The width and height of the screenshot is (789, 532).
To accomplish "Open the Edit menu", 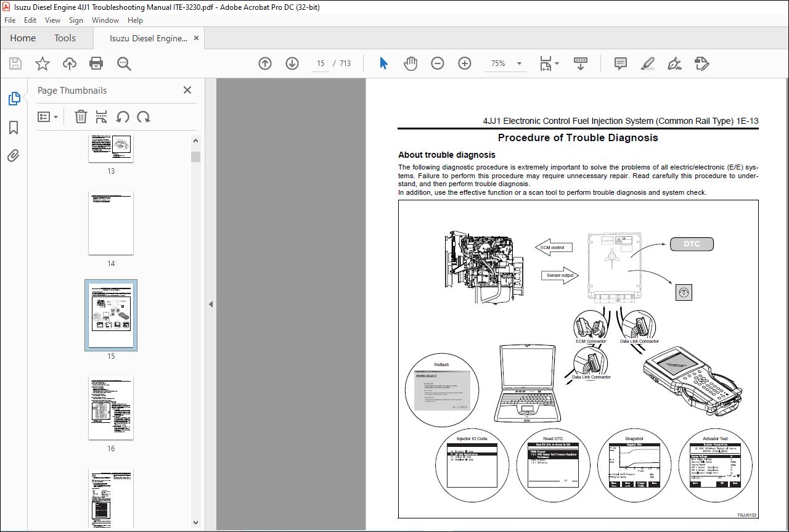I will pyautogui.click(x=30, y=20).
